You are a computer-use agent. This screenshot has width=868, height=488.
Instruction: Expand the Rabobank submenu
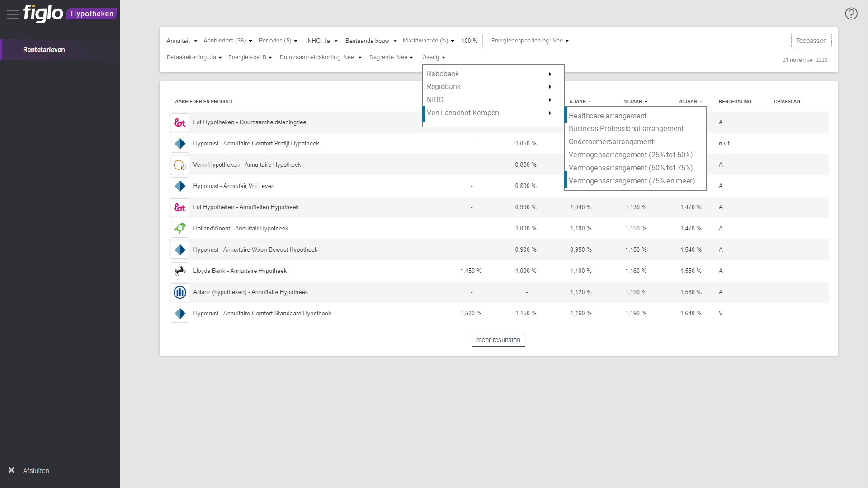pyautogui.click(x=493, y=74)
